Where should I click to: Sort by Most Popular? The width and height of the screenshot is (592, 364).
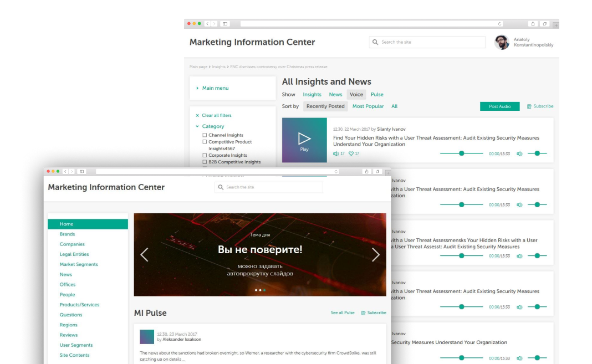coord(368,106)
